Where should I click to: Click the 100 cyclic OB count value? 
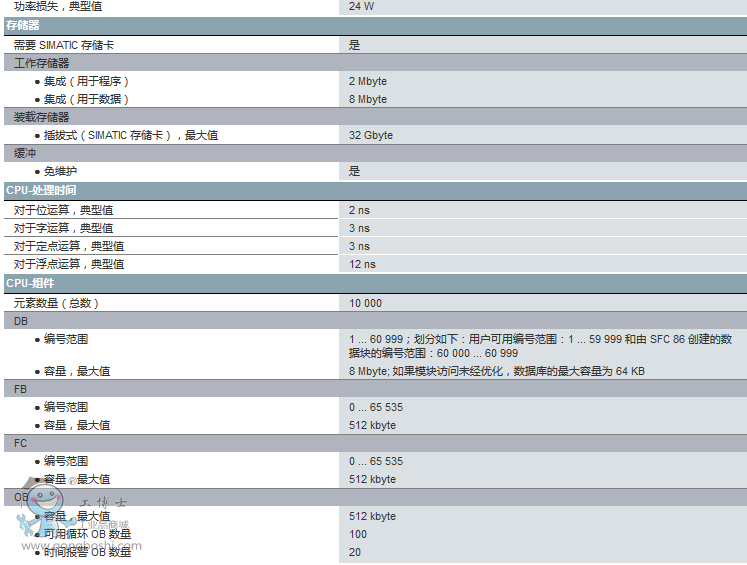tap(358, 534)
